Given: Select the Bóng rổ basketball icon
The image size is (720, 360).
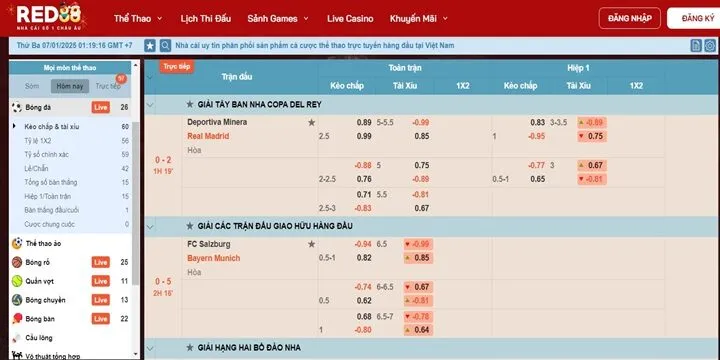Looking at the screenshot, I should [x=17, y=262].
